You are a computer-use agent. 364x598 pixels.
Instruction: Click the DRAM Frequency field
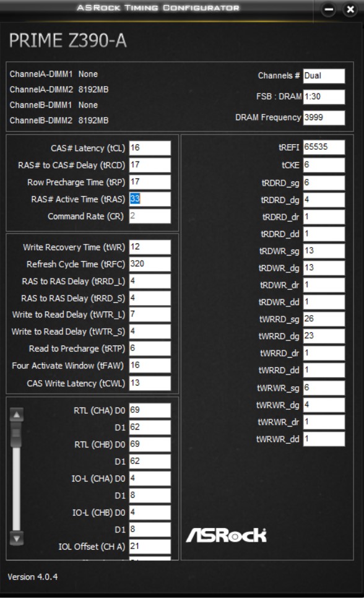coord(324,118)
